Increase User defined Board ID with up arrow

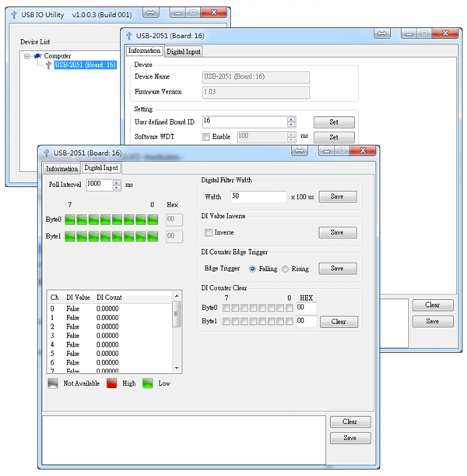[291, 119]
